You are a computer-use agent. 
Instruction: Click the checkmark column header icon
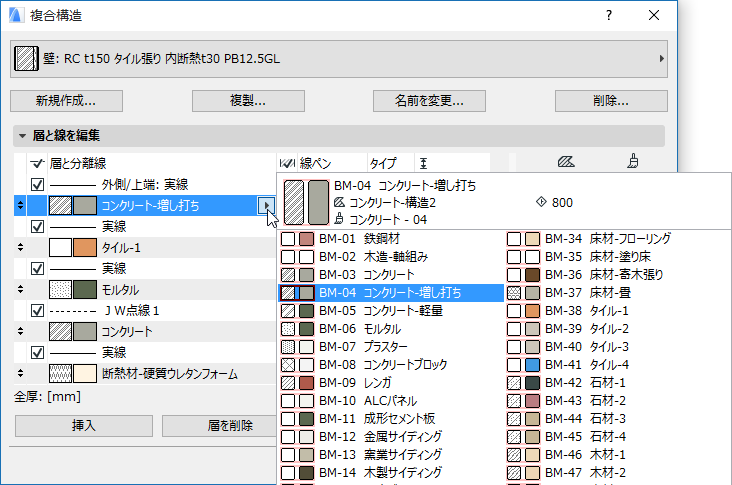(x=37, y=163)
